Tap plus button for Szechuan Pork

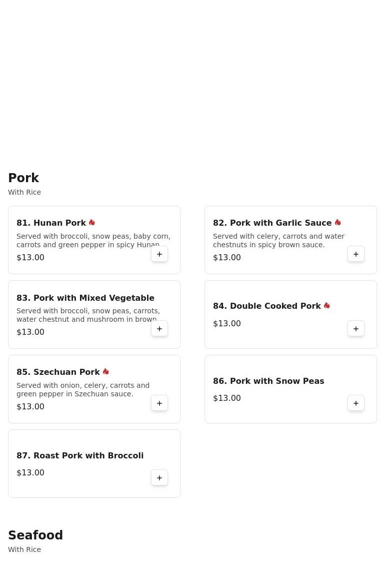(159, 403)
